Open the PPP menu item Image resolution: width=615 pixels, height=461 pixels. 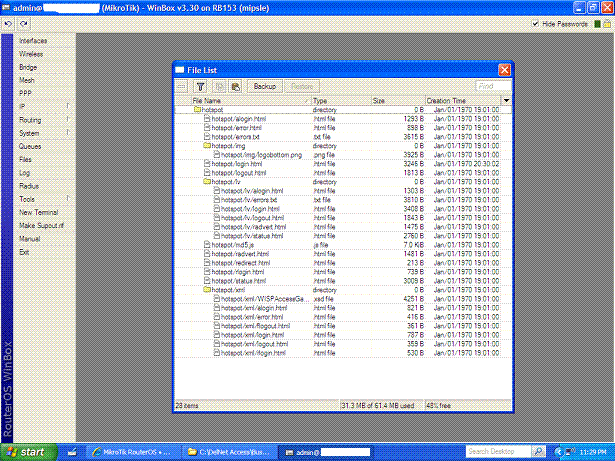[x=25, y=93]
